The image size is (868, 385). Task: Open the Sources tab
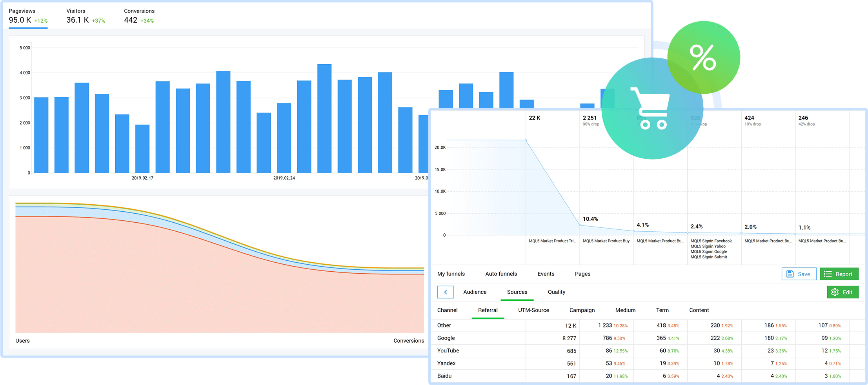[517, 292]
